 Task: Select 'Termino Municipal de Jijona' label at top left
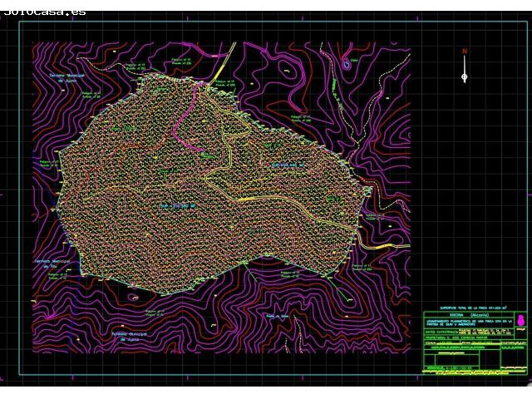tap(66, 78)
